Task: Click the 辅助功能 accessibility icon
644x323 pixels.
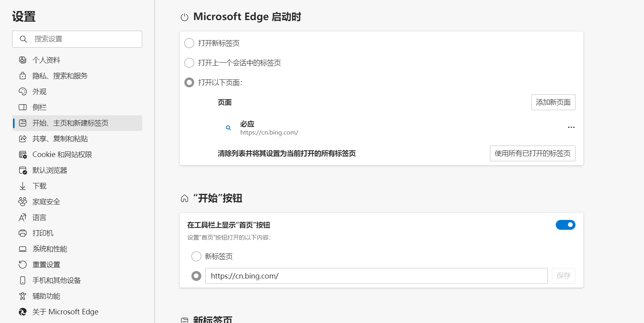Action: pos(23,296)
